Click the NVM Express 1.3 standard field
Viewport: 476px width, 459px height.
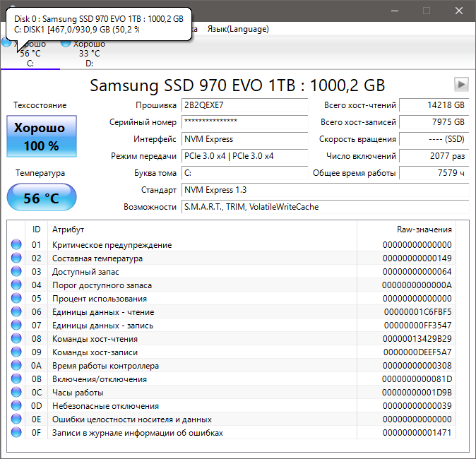[x=326, y=190]
